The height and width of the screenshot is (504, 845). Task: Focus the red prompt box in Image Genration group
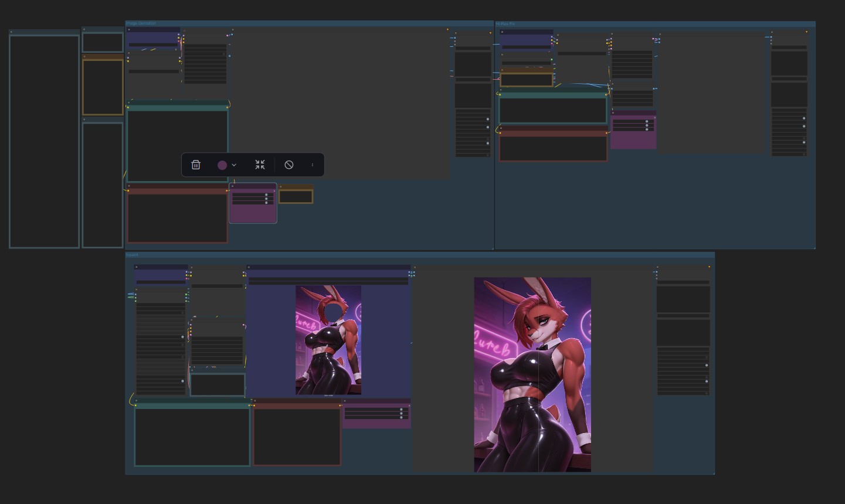(x=178, y=217)
